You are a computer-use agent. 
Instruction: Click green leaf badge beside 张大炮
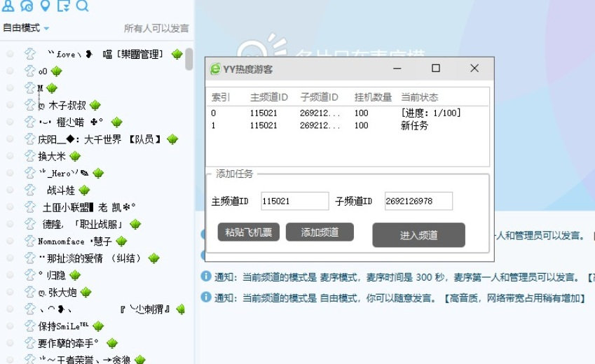pos(86,292)
